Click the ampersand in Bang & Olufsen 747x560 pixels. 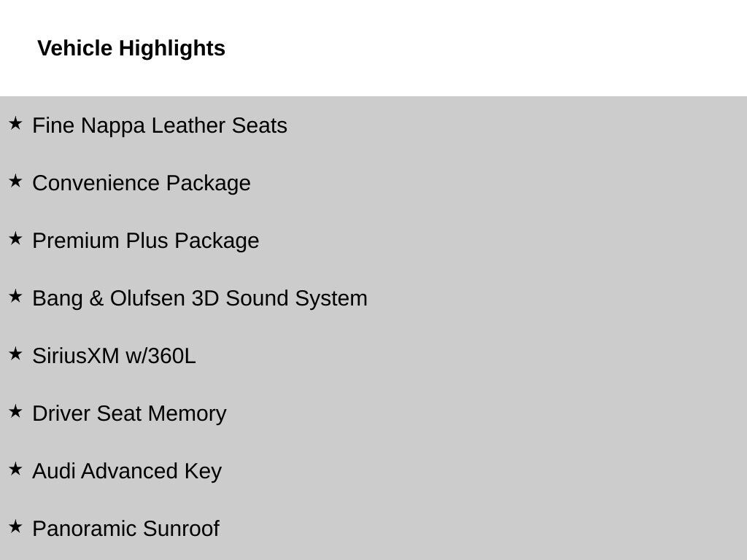pos(96,298)
